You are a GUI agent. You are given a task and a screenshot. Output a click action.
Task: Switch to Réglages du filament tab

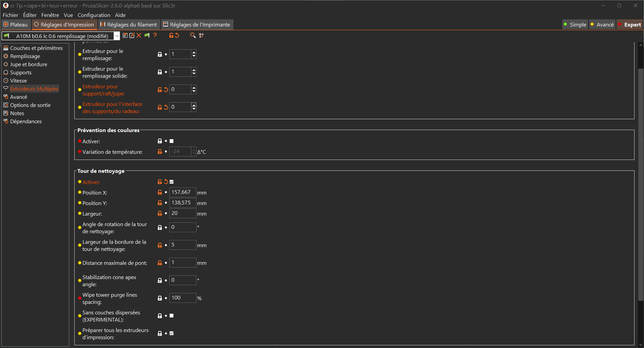tap(129, 24)
